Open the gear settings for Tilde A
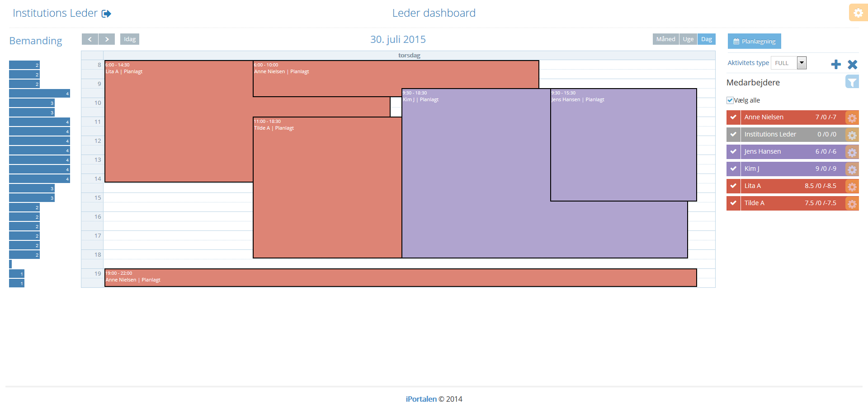 coord(852,203)
